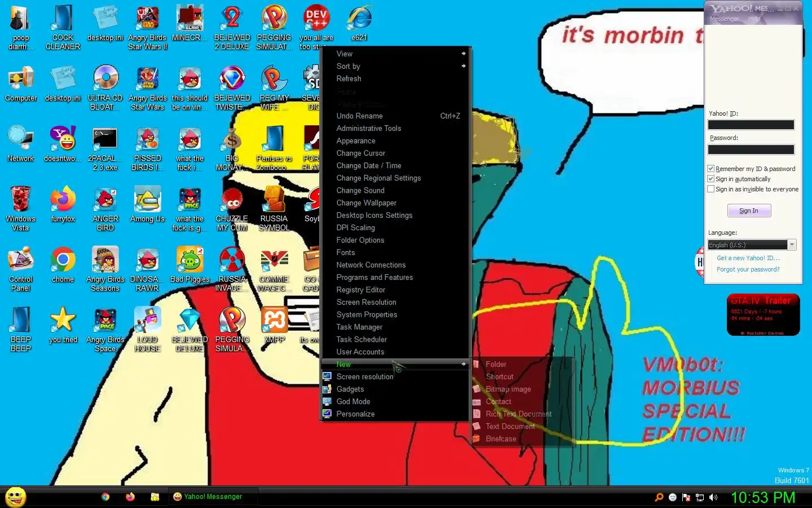Open Administrative Tools menu entry
The width and height of the screenshot is (812, 508).
point(395,128)
